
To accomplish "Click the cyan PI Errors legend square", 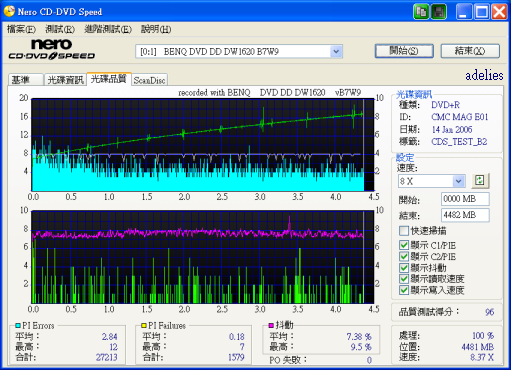I will click(18, 325).
